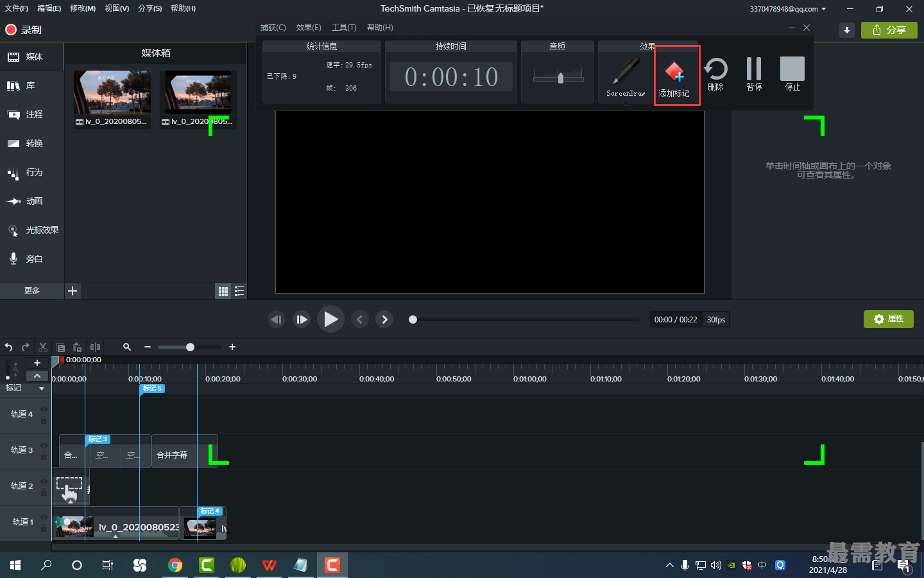Toggle lock of 轨道 4
924x578 pixels.
(44, 421)
